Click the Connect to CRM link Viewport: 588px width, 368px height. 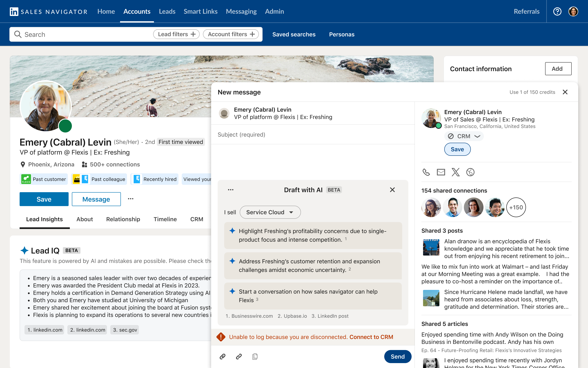pos(371,337)
